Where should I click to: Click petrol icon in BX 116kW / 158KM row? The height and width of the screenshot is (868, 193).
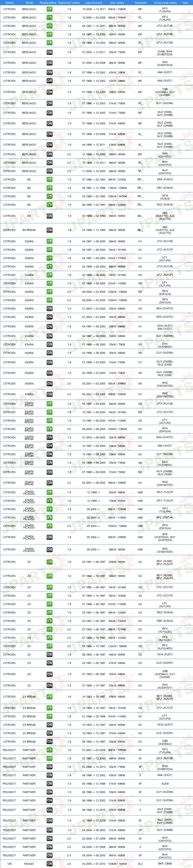coord(49,188)
